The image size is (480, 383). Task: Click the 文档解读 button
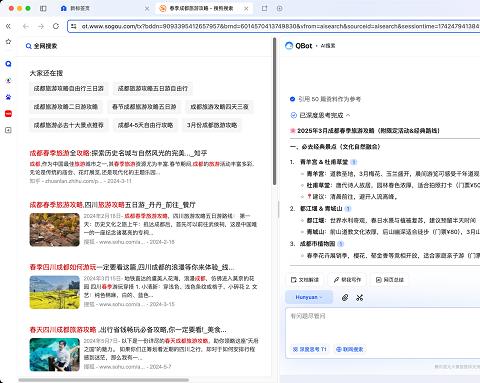pos(305,280)
